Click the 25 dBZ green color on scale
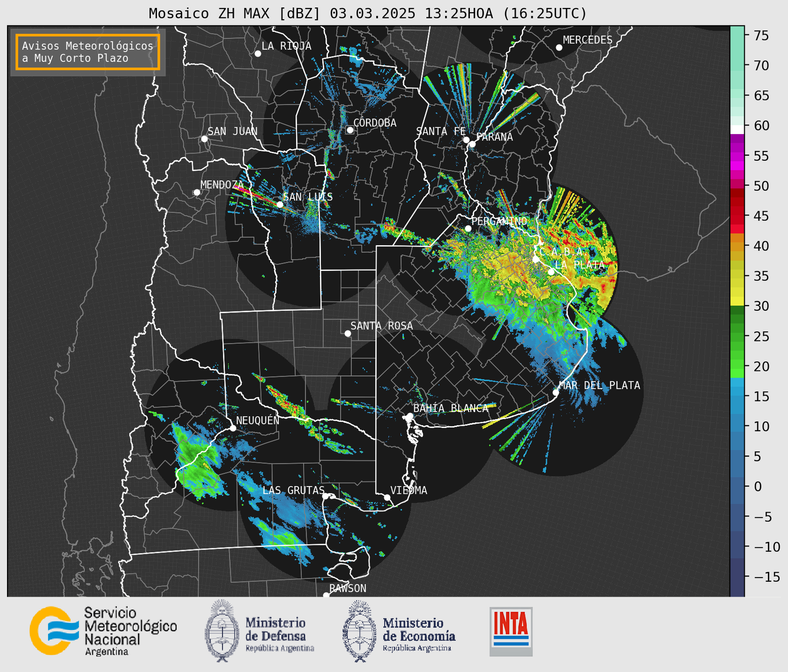 coord(737,336)
